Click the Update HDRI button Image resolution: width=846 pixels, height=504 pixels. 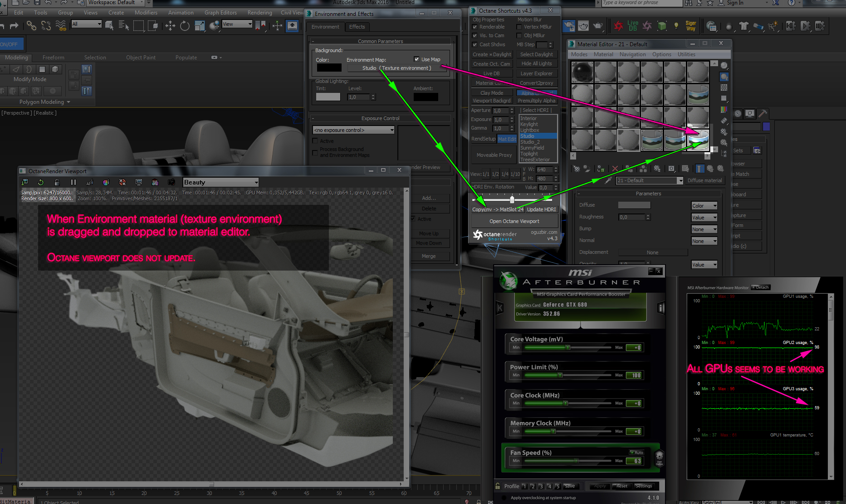(x=542, y=209)
